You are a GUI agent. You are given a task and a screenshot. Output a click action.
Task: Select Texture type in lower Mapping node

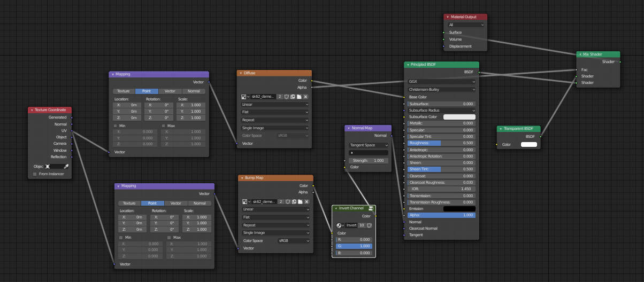pos(129,203)
